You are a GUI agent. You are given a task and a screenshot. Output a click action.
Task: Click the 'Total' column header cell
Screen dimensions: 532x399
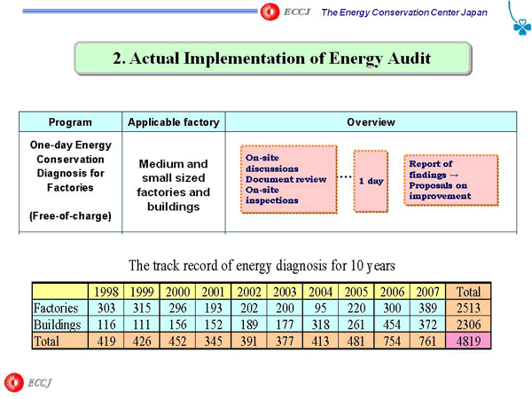click(468, 292)
